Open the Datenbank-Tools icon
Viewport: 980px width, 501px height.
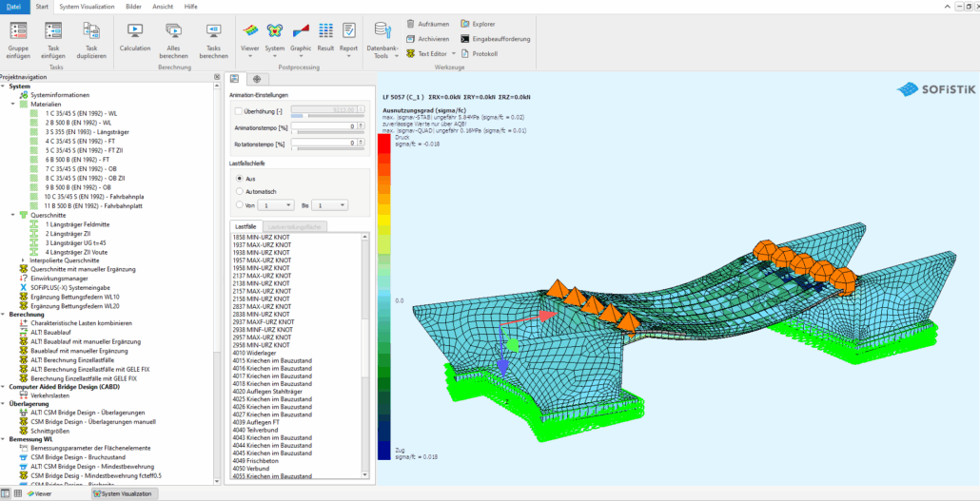tap(382, 30)
